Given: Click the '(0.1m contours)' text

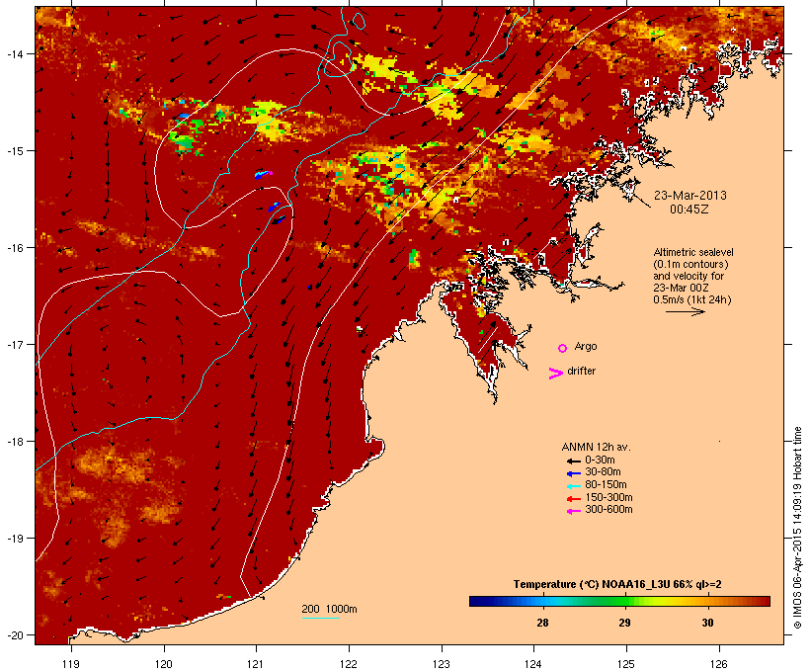Looking at the screenshot, I should tap(691, 264).
